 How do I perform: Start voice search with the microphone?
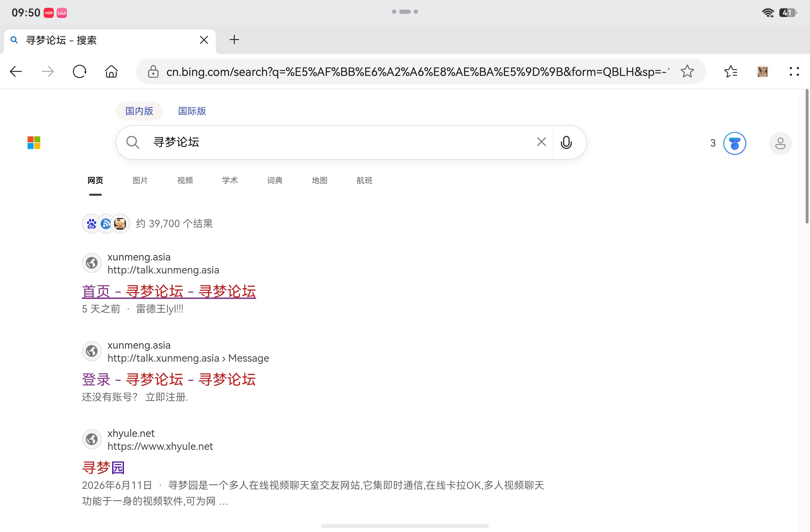click(x=566, y=143)
